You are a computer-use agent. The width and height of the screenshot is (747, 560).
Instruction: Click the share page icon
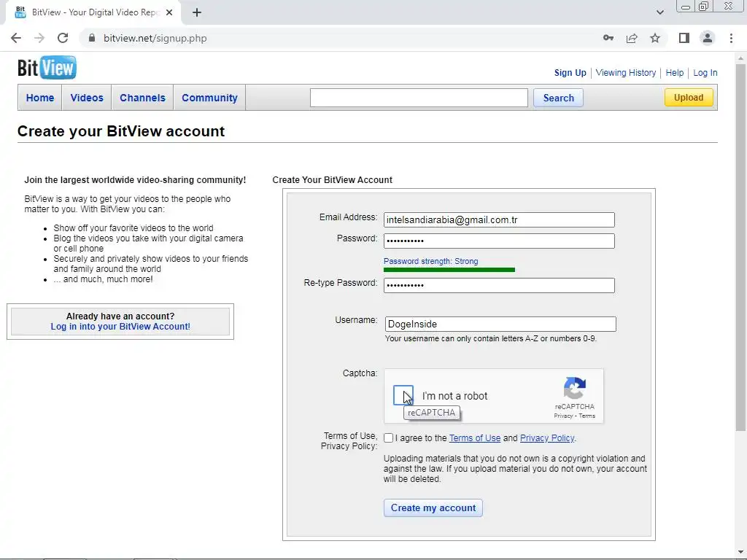click(632, 38)
